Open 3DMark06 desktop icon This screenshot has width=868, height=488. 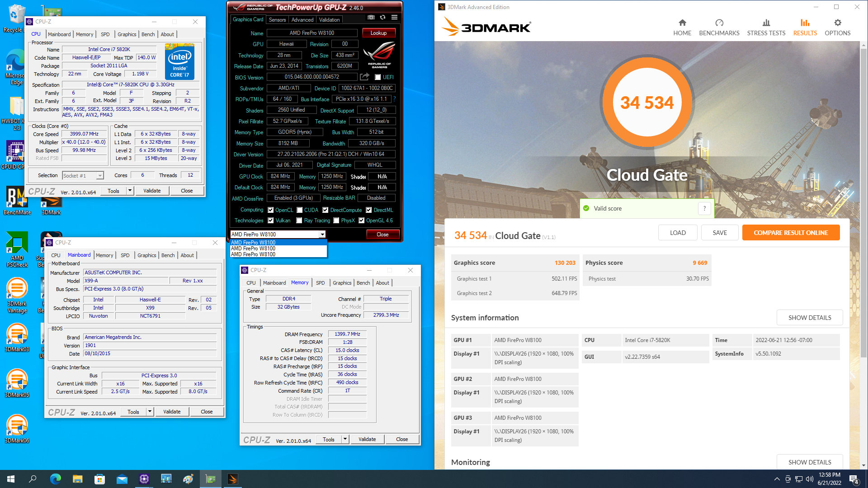pyautogui.click(x=17, y=429)
